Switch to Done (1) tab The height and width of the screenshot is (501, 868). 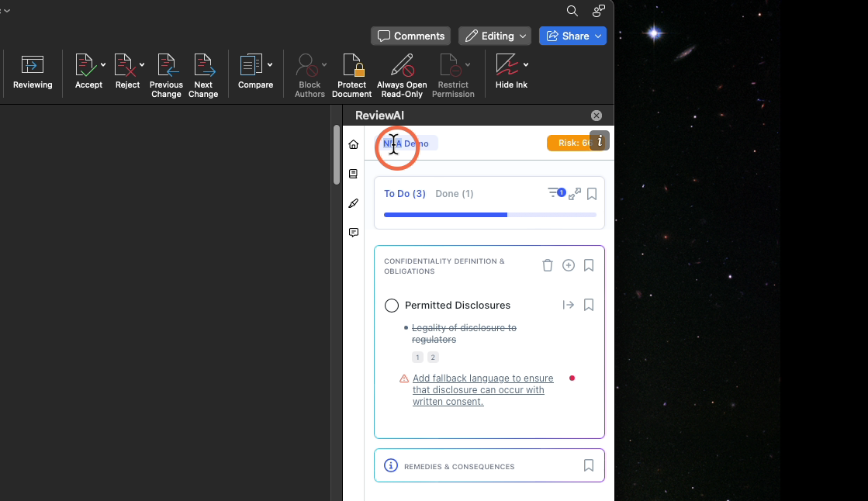click(454, 194)
